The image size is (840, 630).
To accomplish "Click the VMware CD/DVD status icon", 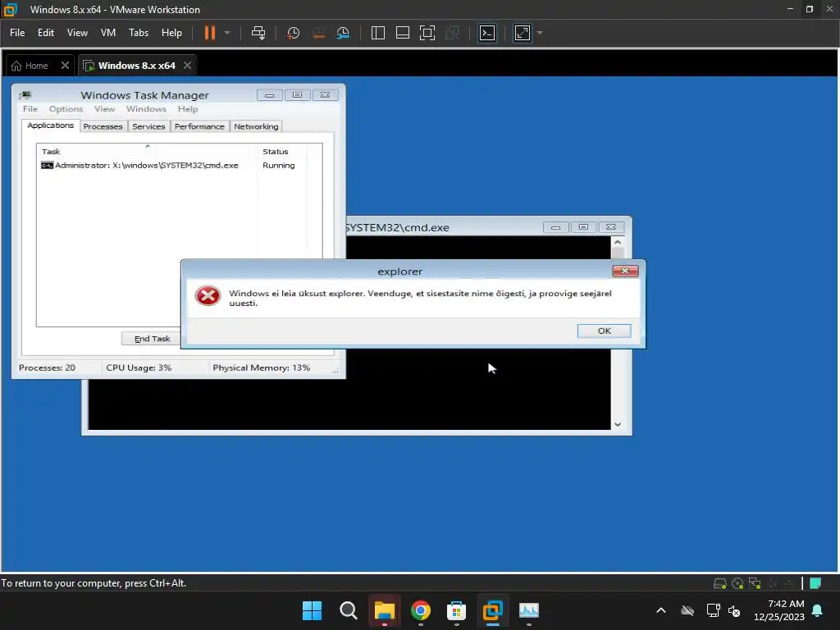I will pos(737,583).
